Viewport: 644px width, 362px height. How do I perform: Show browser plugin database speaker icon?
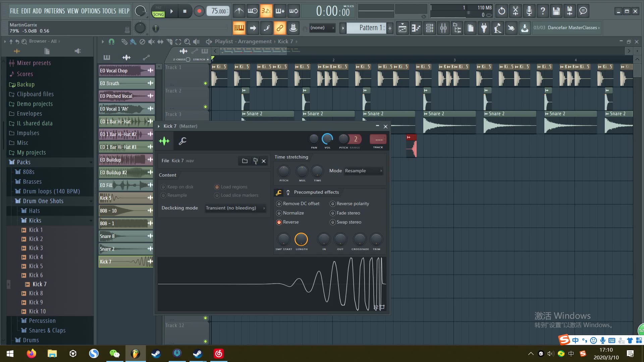(77, 51)
